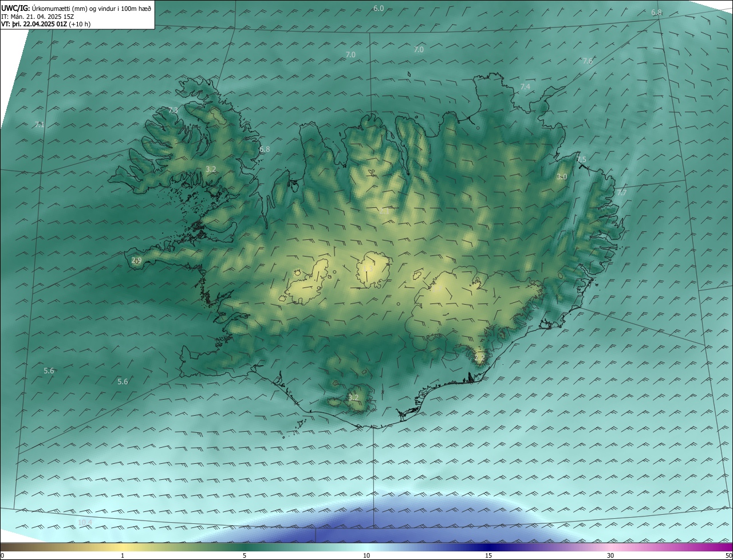Click the '2.2' value on the southeast coast
733x560 pixels.
(480, 357)
